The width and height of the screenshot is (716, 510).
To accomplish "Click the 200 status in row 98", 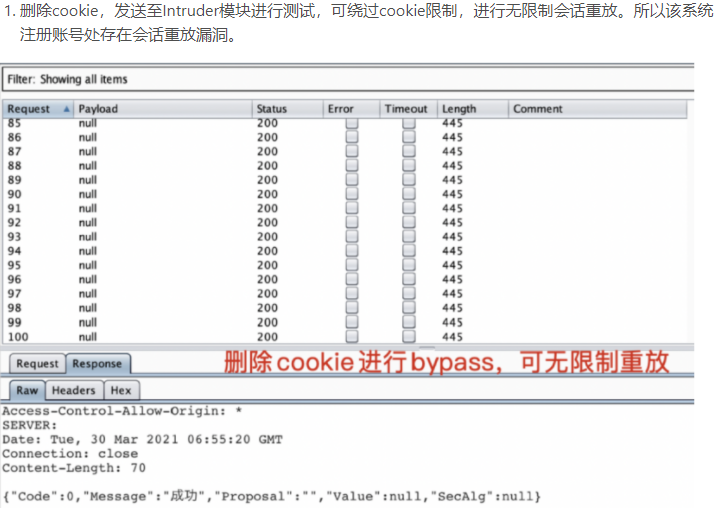I will (x=267, y=308).
